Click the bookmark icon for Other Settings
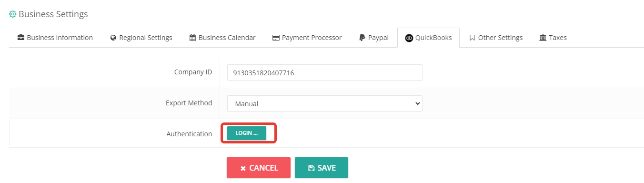The width and height of the screenshot is (644, 183). (x=472, y=38)
